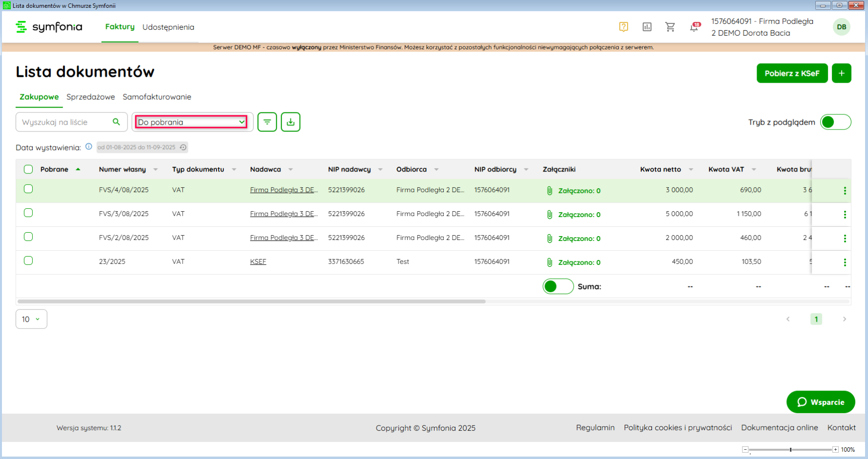Click the zoom slider in status bar
The width and height of the screenshot is (868, 459).
790,450
